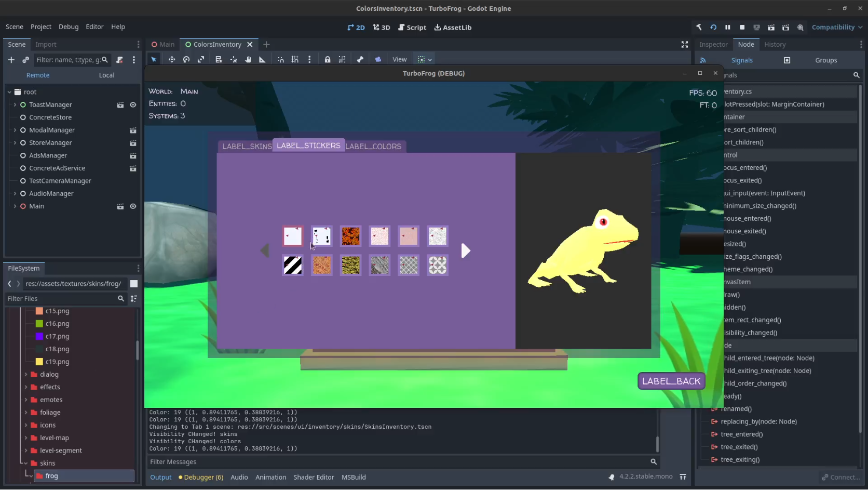Group the selected node's children
The image size is (868, 490).
[342, 60]
